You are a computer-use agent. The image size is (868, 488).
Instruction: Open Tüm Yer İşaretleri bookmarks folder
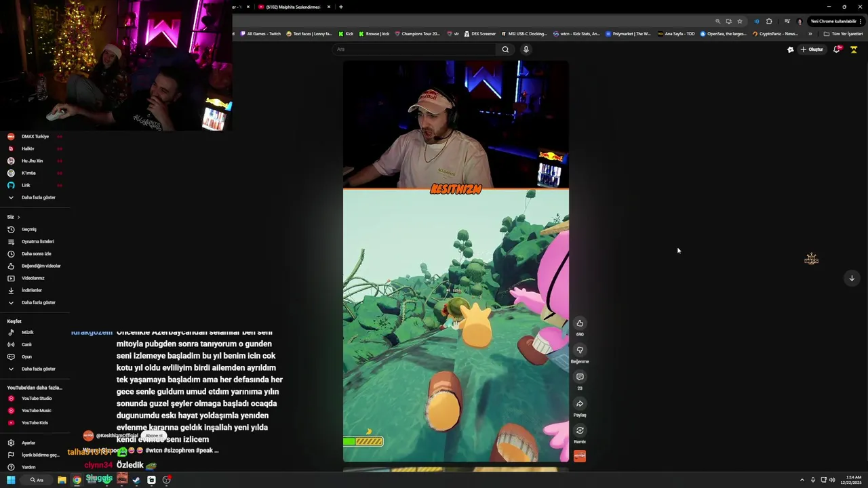(x=844, y=33)
